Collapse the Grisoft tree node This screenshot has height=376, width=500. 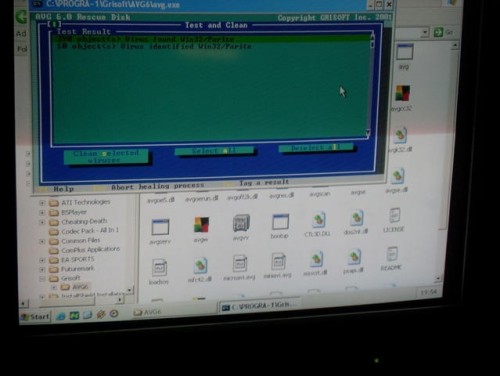point(42,279)
